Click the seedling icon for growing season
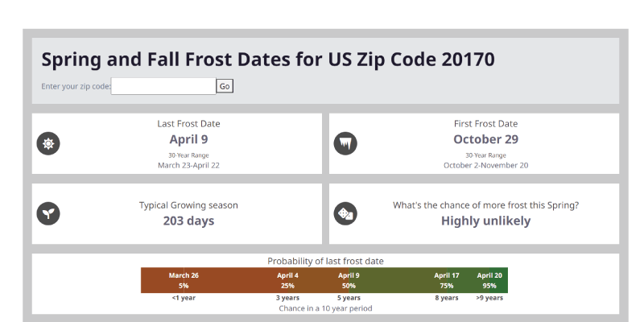Image resolution: width=644 pixels, height=322 pixels. (x=48, y=213)
